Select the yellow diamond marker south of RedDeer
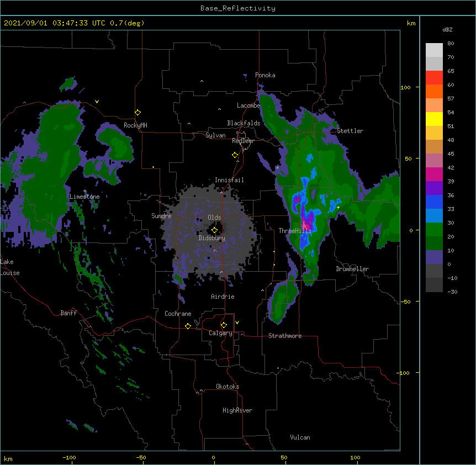Image resolution: width=476 pixels, height=465 pixels. click(x=235, y=155)
